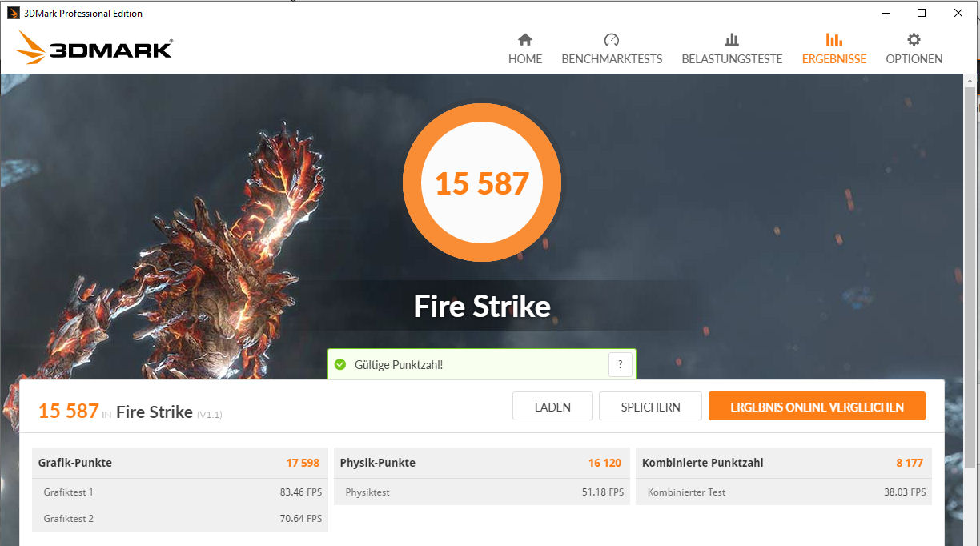The height and width of the screenshot is (546, 980).
Task: Click the (V1.1) version label
Action: pos(210,414)
